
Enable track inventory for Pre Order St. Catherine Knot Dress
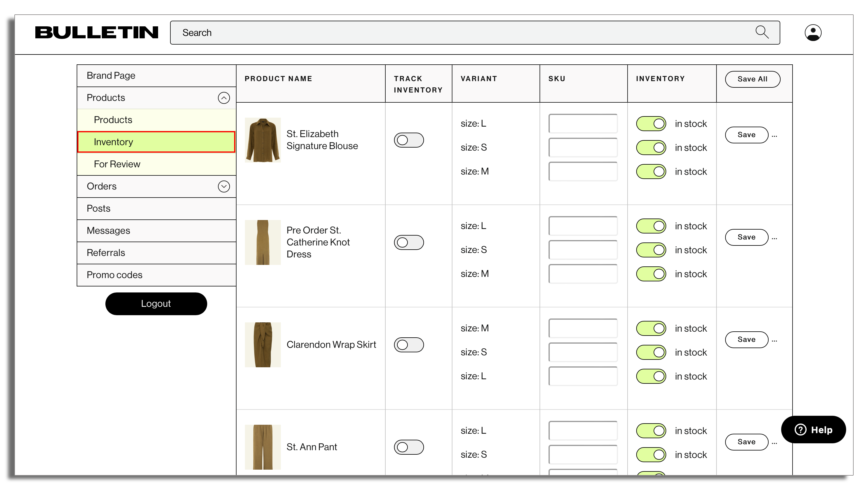click(x=409, y=242)
